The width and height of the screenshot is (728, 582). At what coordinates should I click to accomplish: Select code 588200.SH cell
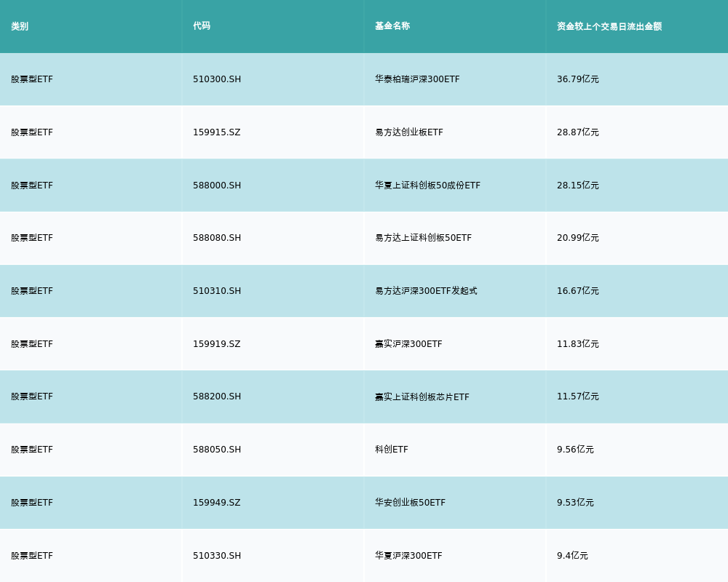tap(217, 396)
